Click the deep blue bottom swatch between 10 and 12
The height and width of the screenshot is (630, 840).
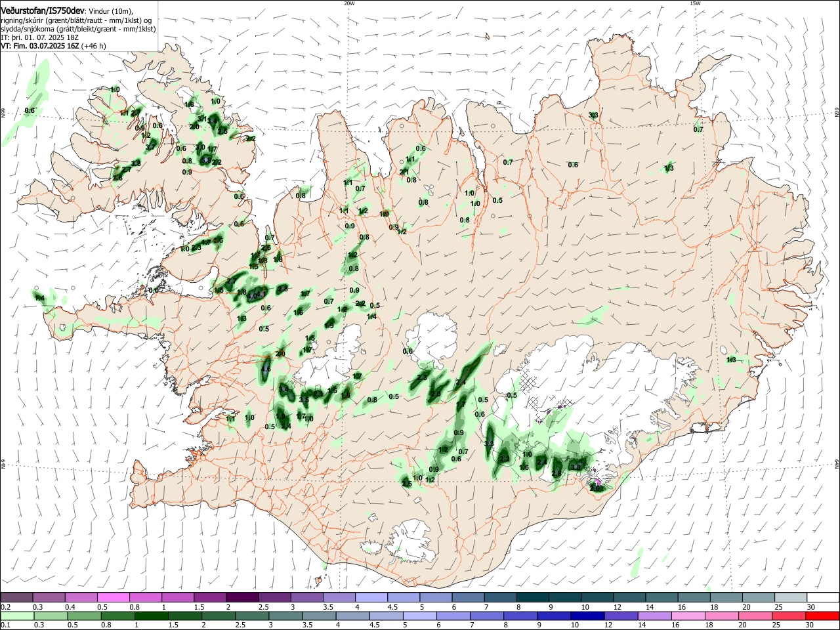pyautogui.click(x=588, y=616)
